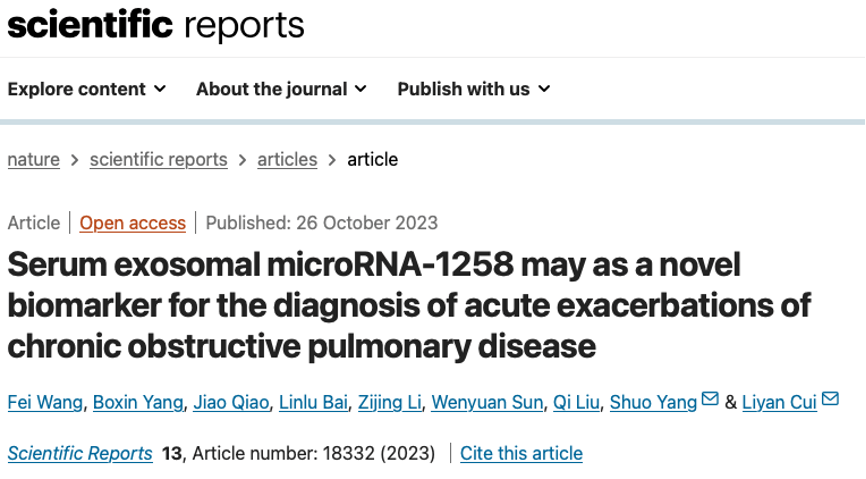
Task: Open author Zijing Li's info
Action: (390, 402)
